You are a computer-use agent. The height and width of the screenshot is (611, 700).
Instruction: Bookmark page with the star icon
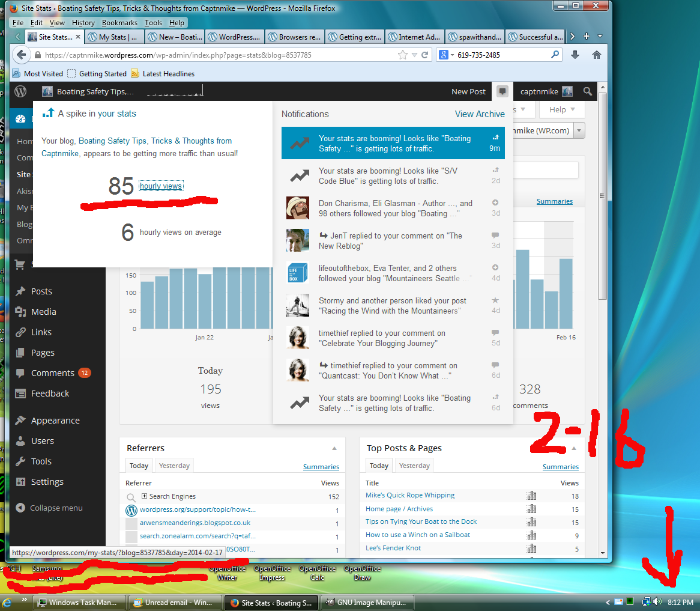pos(402,55)
